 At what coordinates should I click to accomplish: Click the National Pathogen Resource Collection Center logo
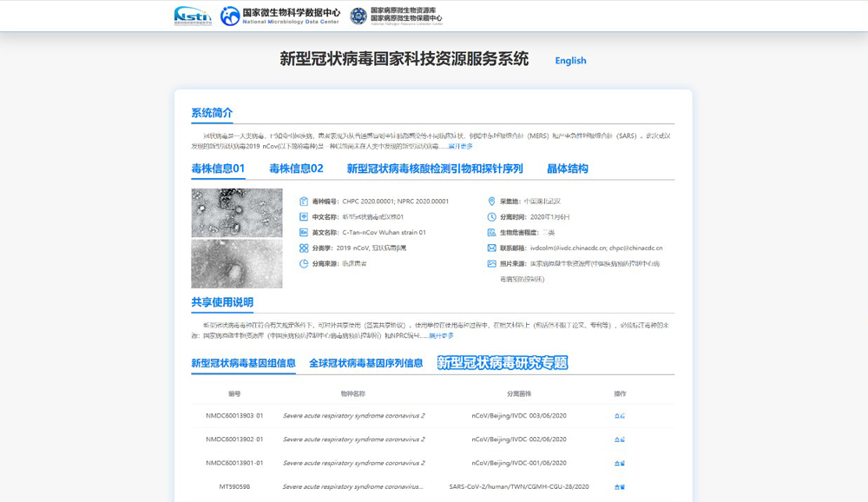(x=396, y=16)
